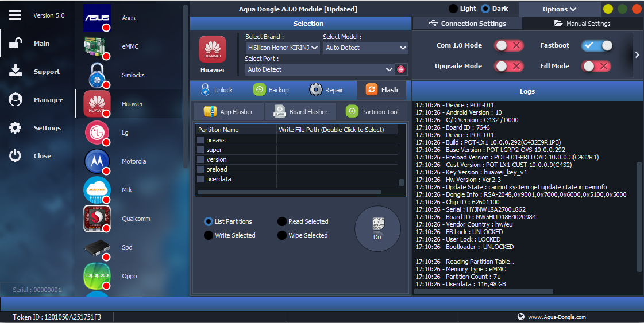Click the yellow circle window button
The width and height of the screenshot is (644, 323).
(x=608, y=9)
